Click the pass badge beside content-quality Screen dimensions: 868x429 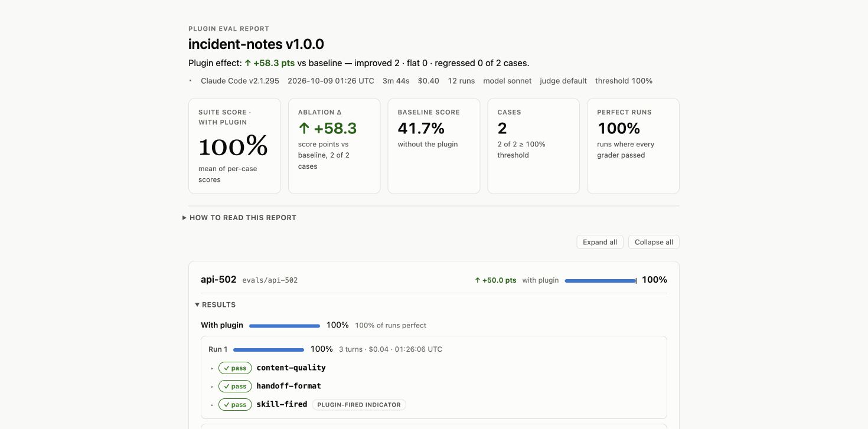tap(235, 368)
